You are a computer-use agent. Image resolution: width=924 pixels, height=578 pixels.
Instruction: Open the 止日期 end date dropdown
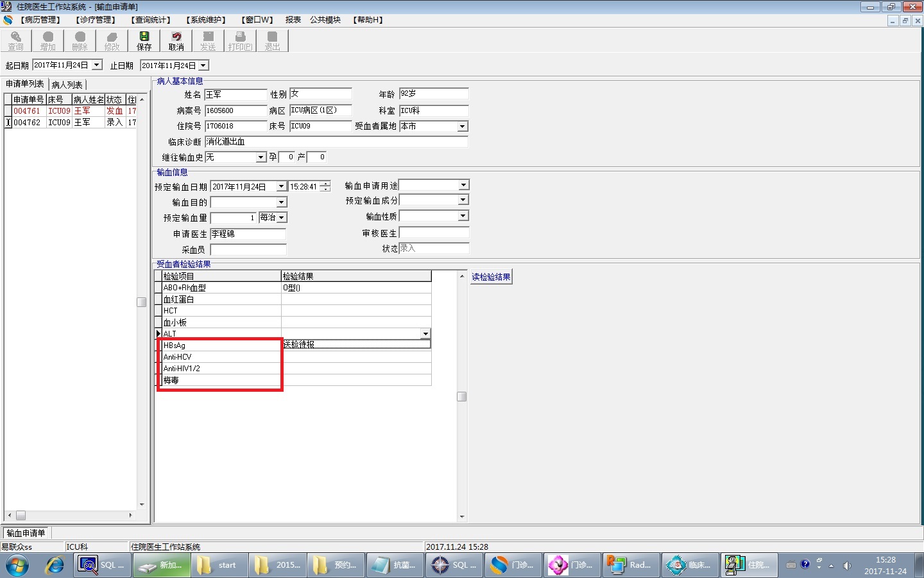tap(203, 66)
